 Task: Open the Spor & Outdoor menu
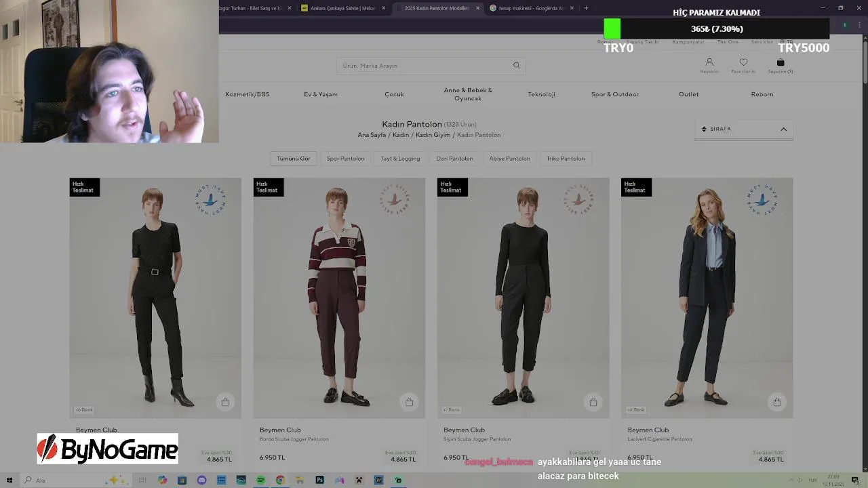(x=615, y=94)
